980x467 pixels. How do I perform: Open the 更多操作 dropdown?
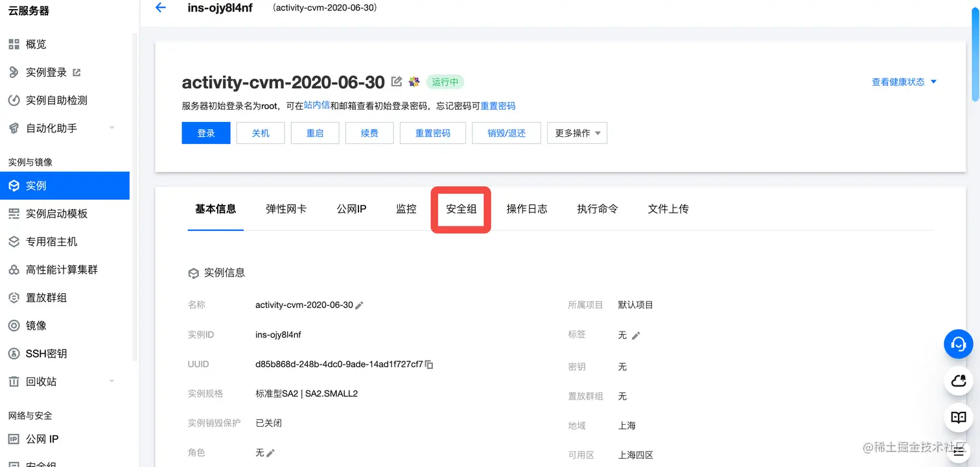577,133
